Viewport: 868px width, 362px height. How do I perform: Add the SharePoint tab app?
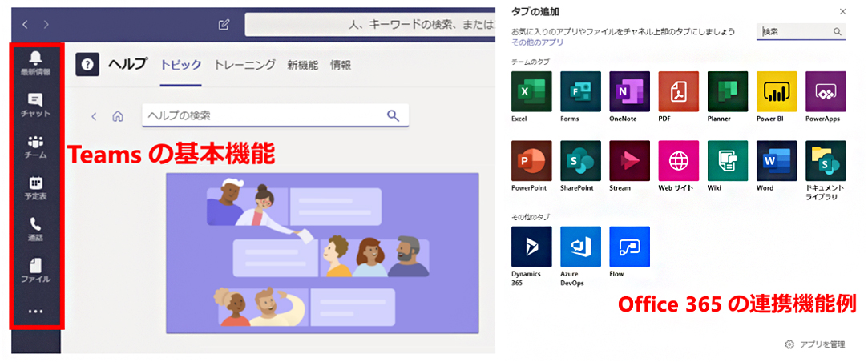[x=581, y=160]
